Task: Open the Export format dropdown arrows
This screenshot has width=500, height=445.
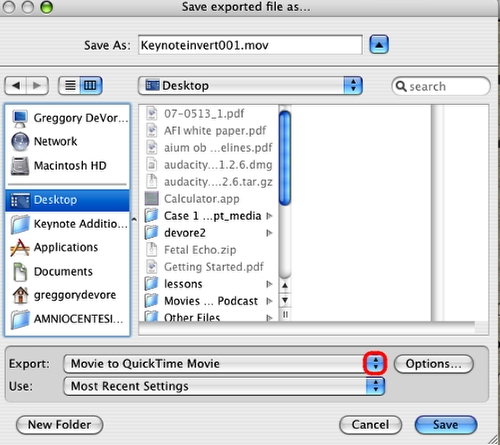Action: pyautogui.click(x=376, y=363)
